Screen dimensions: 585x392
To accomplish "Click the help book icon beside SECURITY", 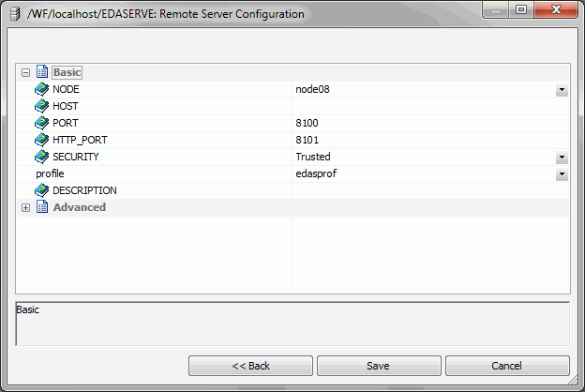I will 41,157.
